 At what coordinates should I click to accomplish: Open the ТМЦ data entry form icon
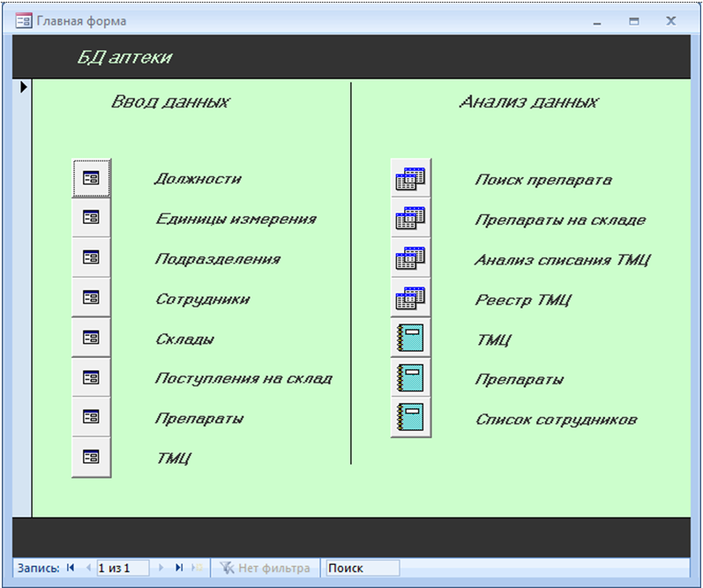coord(91,457)
